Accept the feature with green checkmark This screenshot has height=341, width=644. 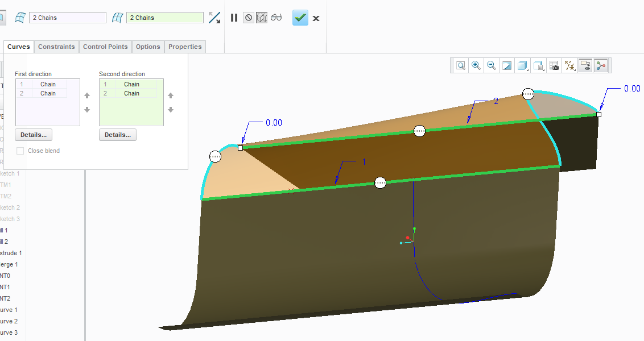300,18
